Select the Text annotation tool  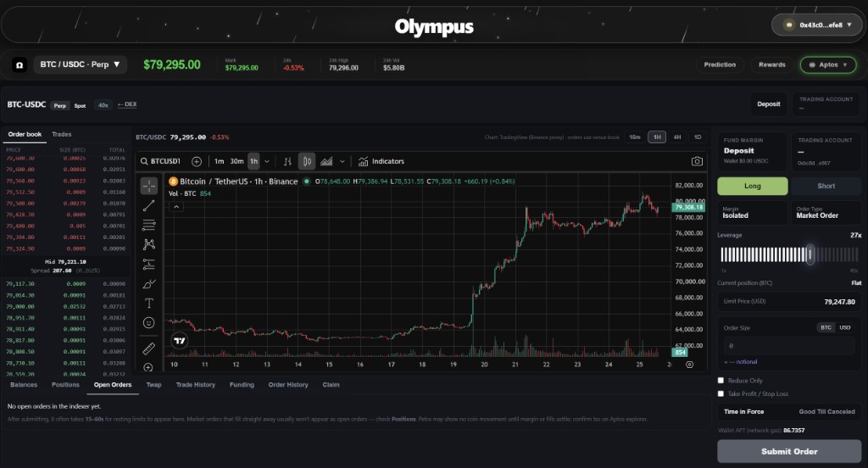coord(149,303)
